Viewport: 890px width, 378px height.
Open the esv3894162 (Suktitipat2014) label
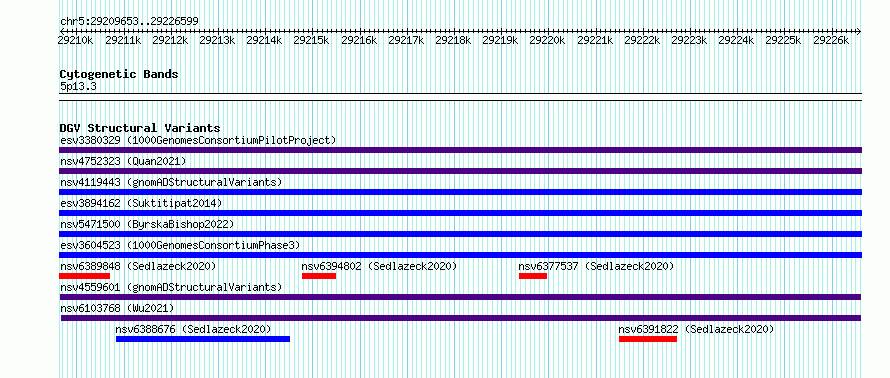point(141,203)
